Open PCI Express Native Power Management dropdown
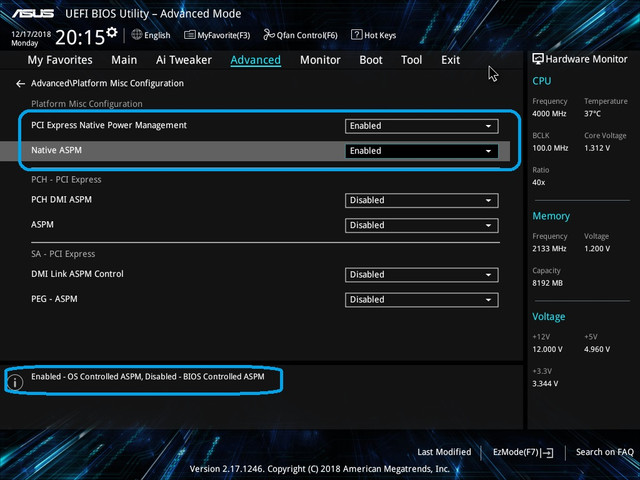640x480 pixels. (421, 126)
